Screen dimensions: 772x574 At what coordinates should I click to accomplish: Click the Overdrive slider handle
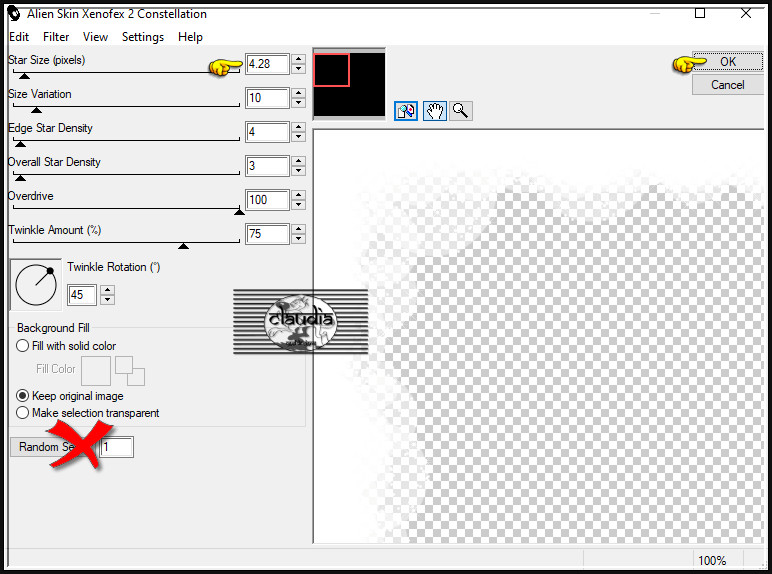tap(239, 212)
